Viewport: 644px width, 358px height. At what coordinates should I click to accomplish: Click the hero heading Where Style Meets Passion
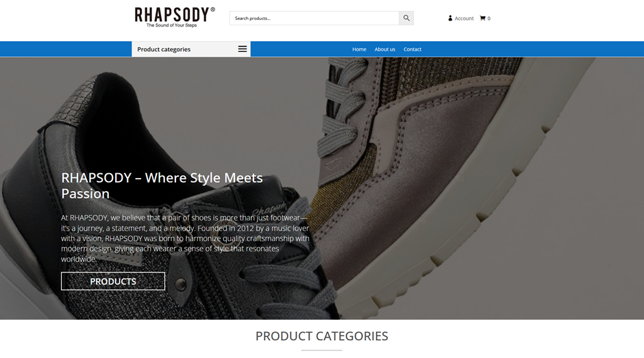coord(162,186)
